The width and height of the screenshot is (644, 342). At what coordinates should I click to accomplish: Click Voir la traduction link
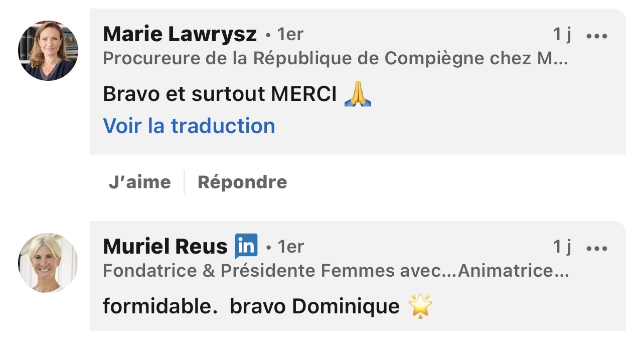(x=189, y=126)
